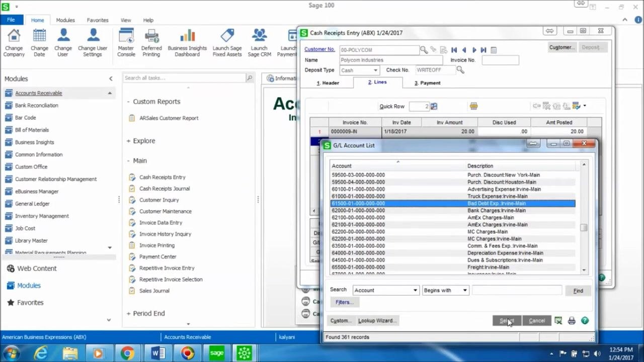This screenshot has height=362, width=644.
Task: Open the Modules ribbon tab
Action: pyautogui.click(x=65, y=20)
